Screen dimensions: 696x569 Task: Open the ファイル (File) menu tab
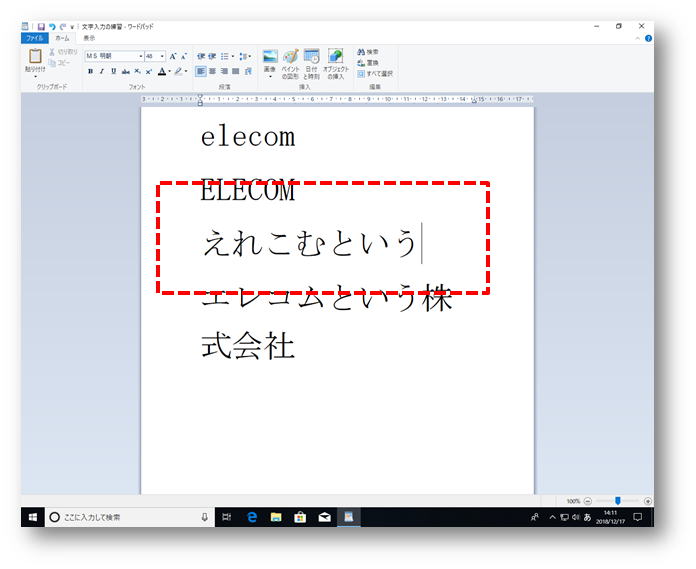coord(35,38)
